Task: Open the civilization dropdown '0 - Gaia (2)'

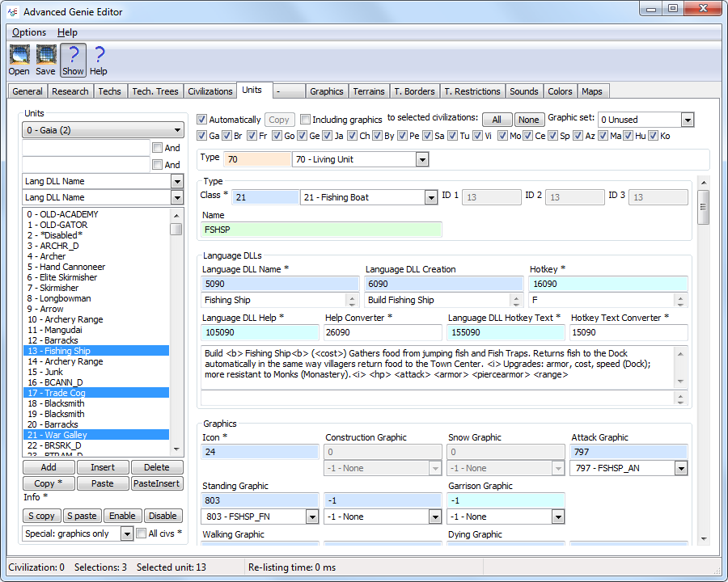Action: tap(103, 130)
